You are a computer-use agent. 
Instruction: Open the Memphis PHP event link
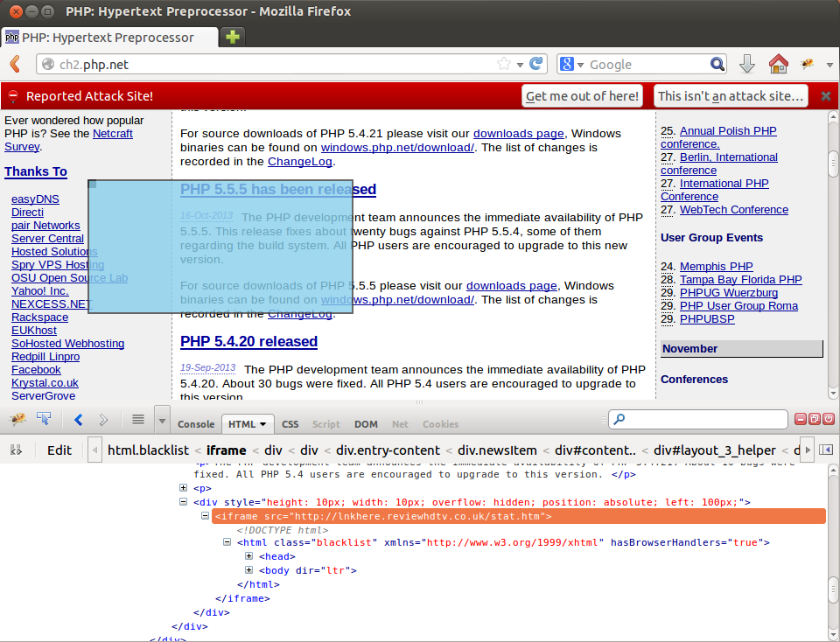click(717, 267)
